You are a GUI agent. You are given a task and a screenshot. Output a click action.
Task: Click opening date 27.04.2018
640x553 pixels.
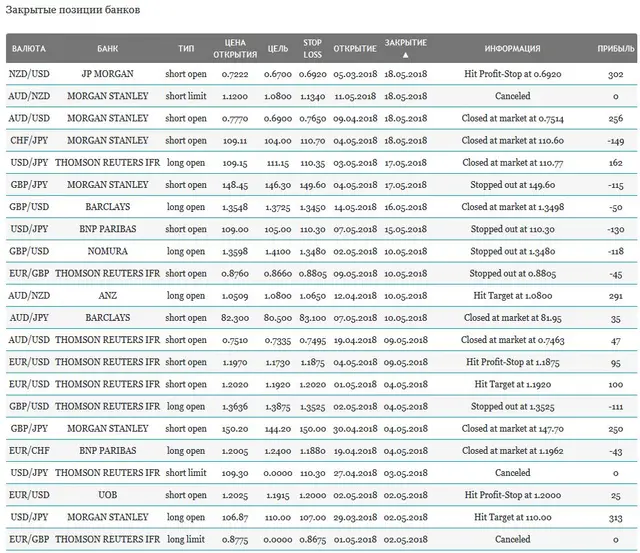355,473
